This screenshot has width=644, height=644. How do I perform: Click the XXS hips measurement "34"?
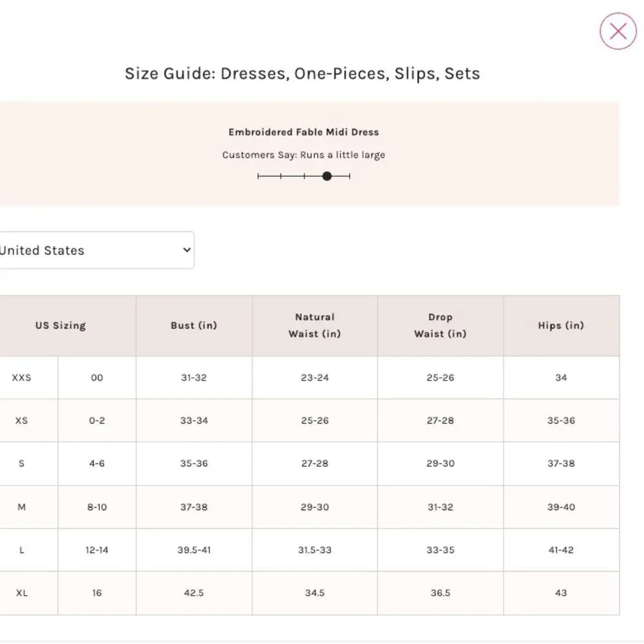click(561, 377)
